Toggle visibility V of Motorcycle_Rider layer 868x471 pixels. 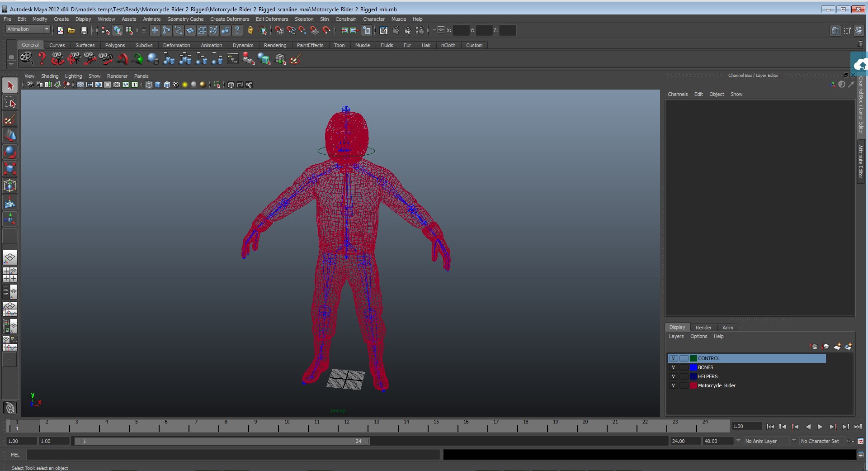673,385
